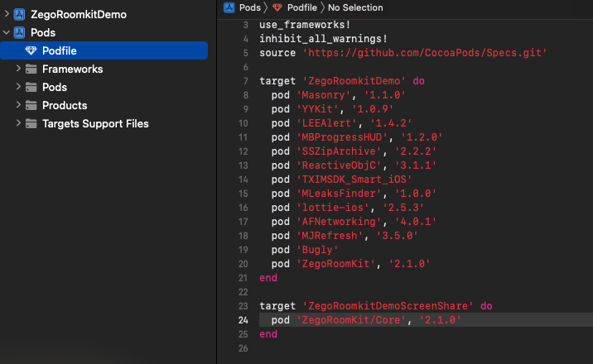593x364 pixels.
Task: Select the Pods project row label
Action: coord(43,32)
